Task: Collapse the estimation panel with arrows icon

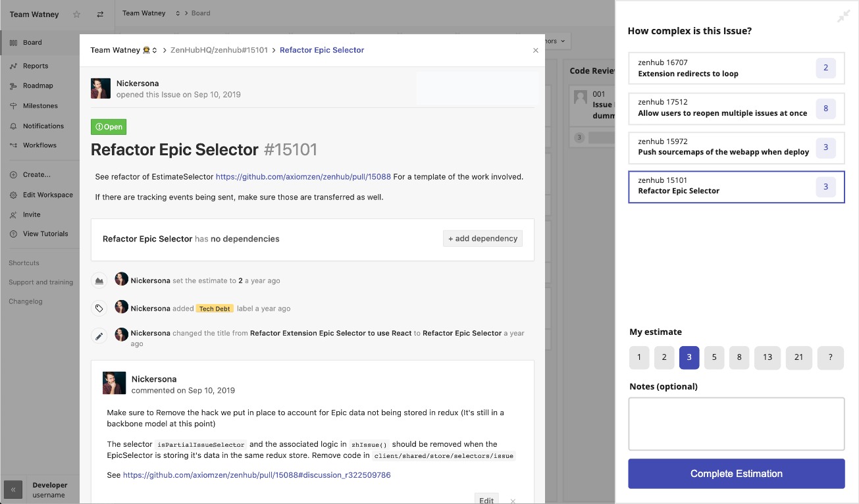Action: [x=843, y=16]
